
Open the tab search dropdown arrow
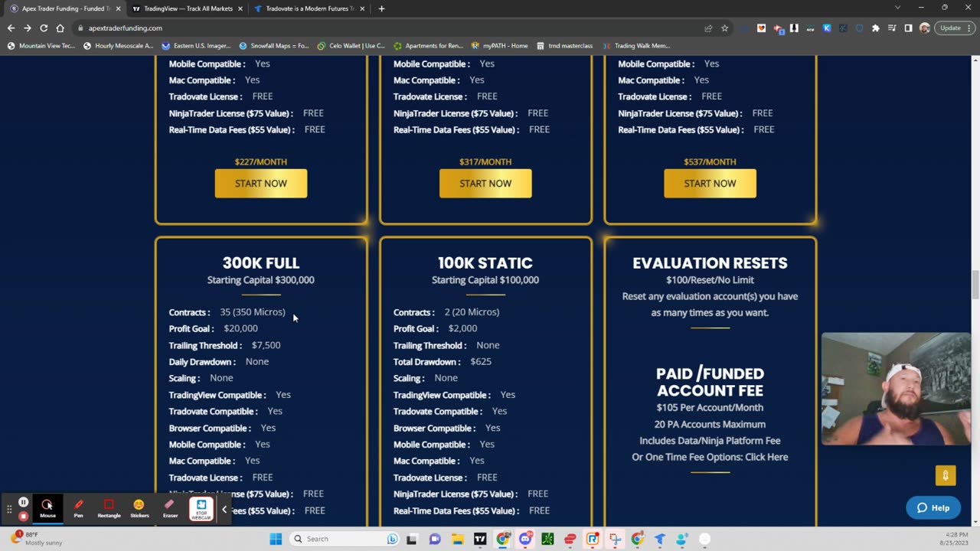(897, 8)
